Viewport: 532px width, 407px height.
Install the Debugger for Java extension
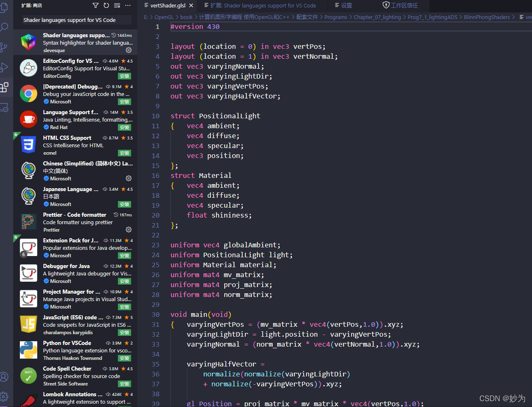tap(125, 281)
